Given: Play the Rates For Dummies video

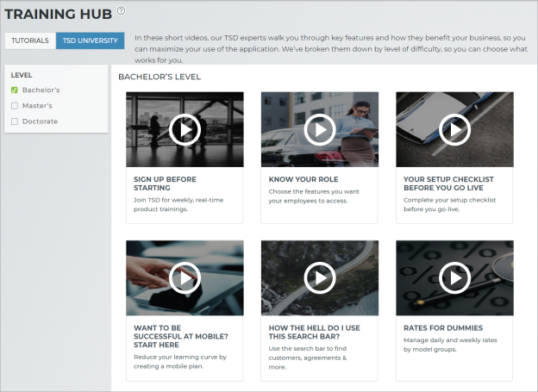Looking at the screenshot, I should pyautogui.click(x=454, y=277).
